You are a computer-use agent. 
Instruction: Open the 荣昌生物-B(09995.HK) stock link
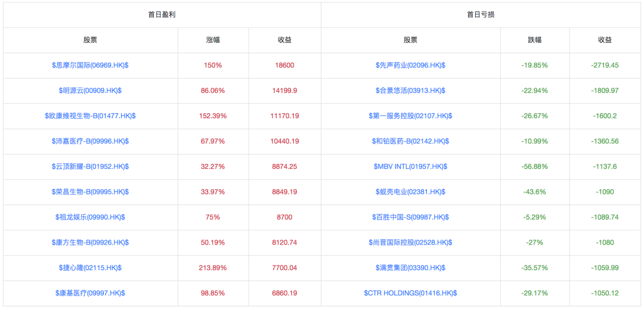click(91, 191)
